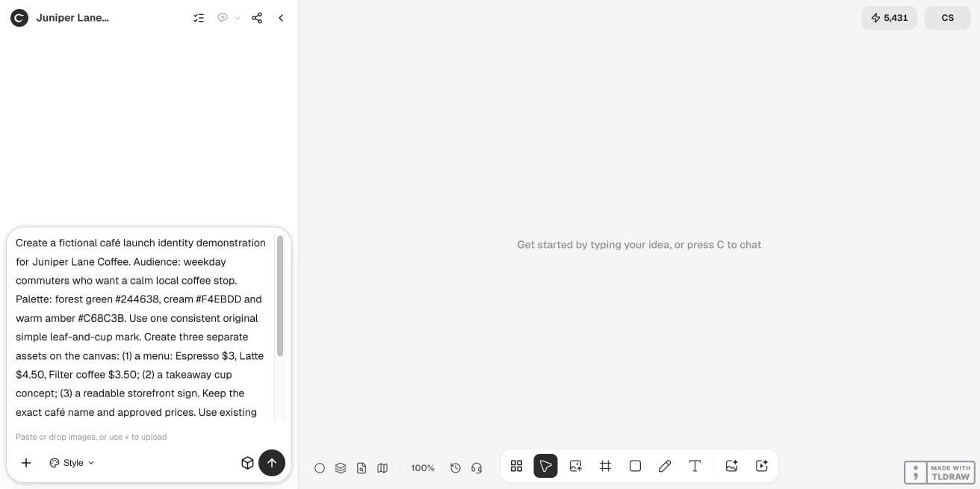Collapse the chat sidebar panel
Viewport: 980px width, 489px height.
(x=281, y=18)
